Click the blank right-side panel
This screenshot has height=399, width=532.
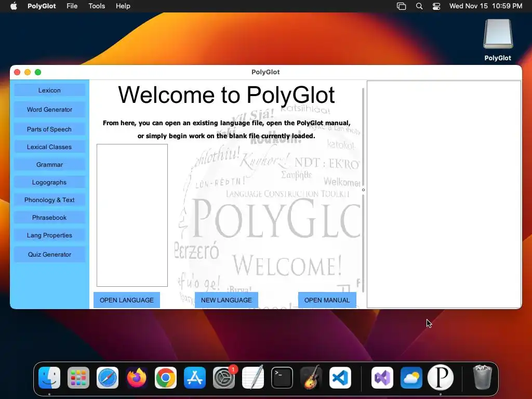click(444, 194)
